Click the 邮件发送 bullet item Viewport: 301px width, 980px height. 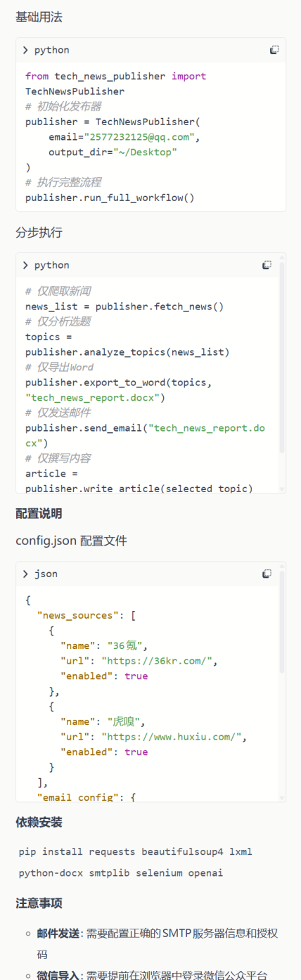point(158,944)
